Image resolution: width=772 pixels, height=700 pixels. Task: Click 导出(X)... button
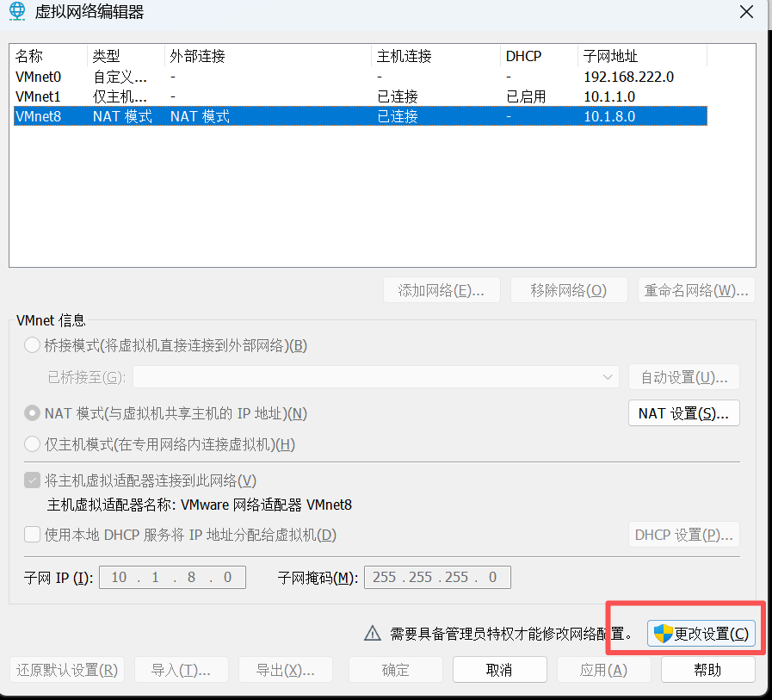click(286, 670)
